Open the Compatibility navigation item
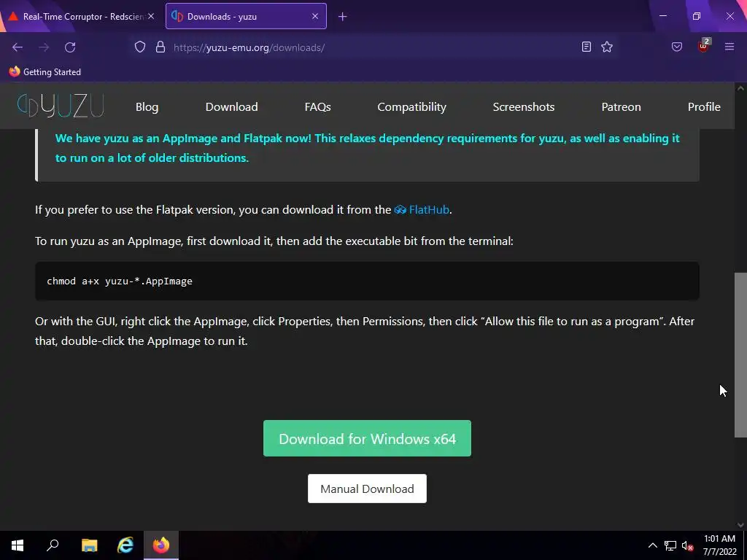The width and height of the screenshot is (747, 560). coord(411,106)
